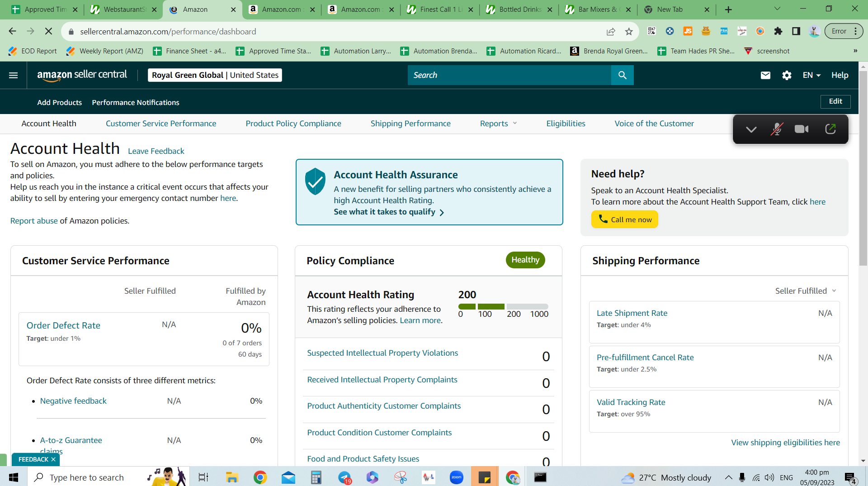Open the Mail app in taskbar

[x=288, y=477]
